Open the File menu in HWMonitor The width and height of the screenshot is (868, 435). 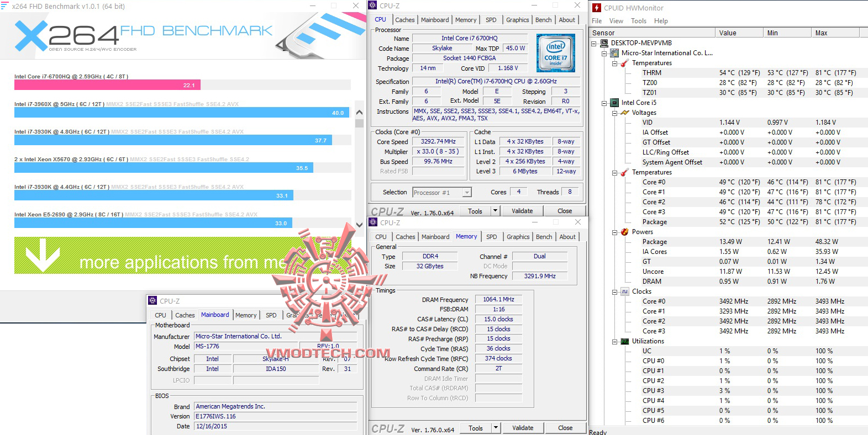[597, 21]
